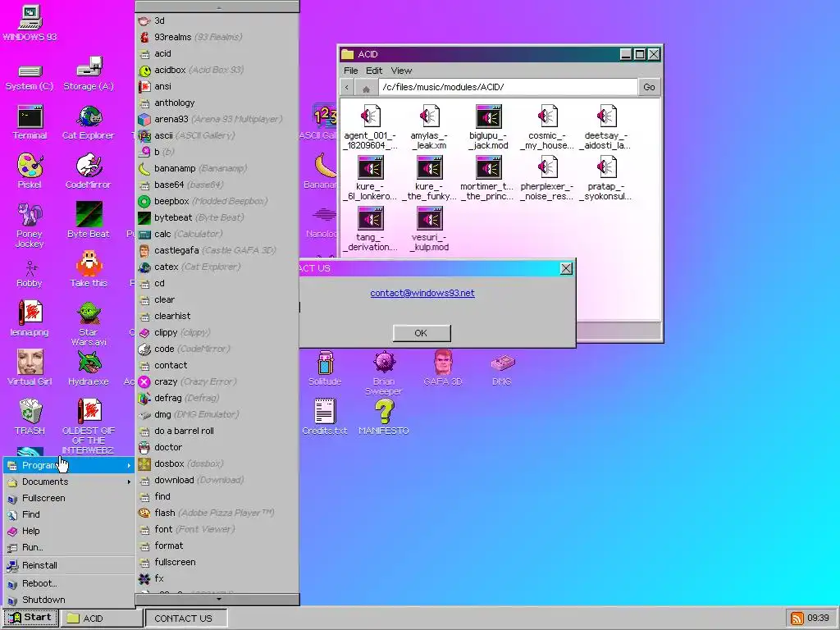The height and width of the screenshot is (630, 840).
Task: Select the agent_001 music file in ACID
Action: 370,127
